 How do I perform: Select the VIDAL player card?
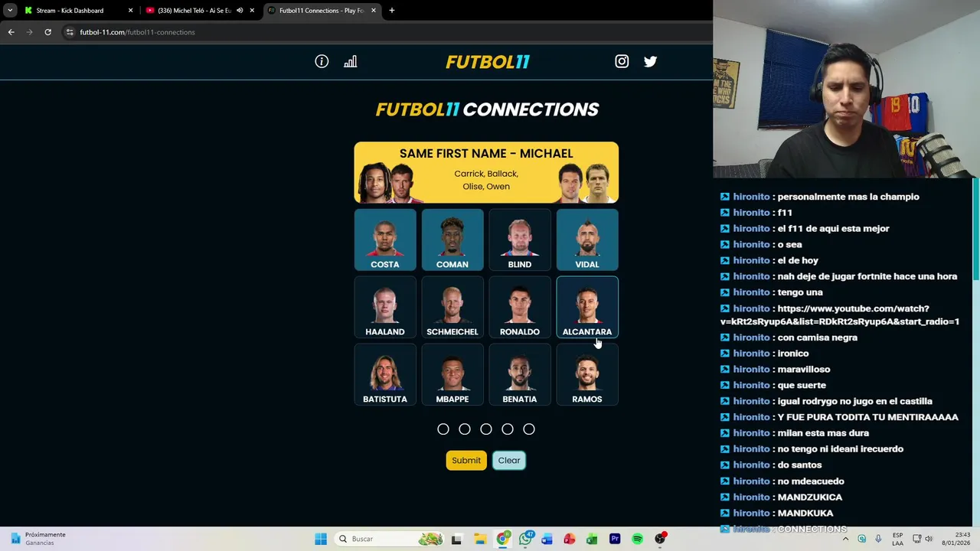pyautogui.click(x=587, y=240)
